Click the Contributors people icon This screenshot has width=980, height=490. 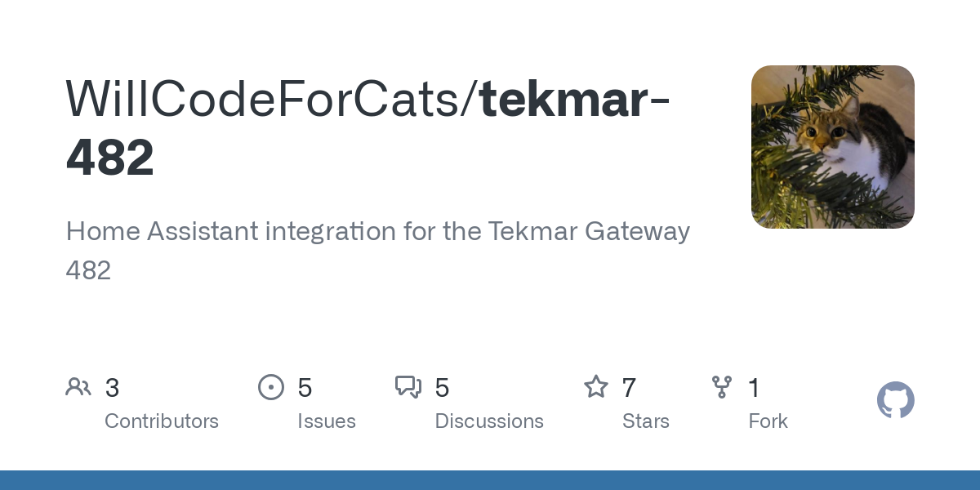[x=78, y=387]
